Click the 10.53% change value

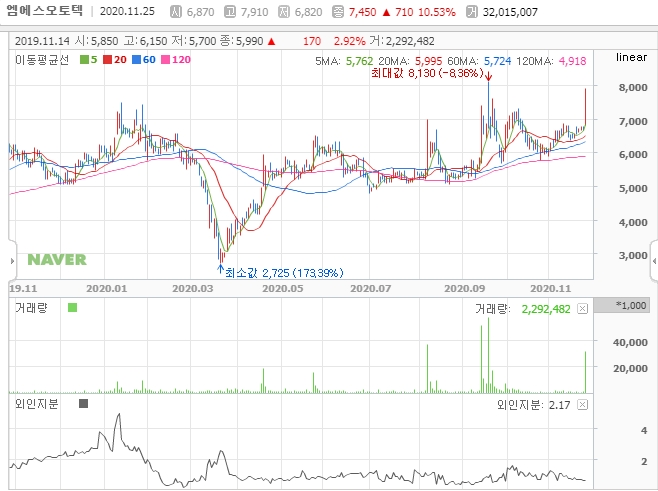click(437, 12)
